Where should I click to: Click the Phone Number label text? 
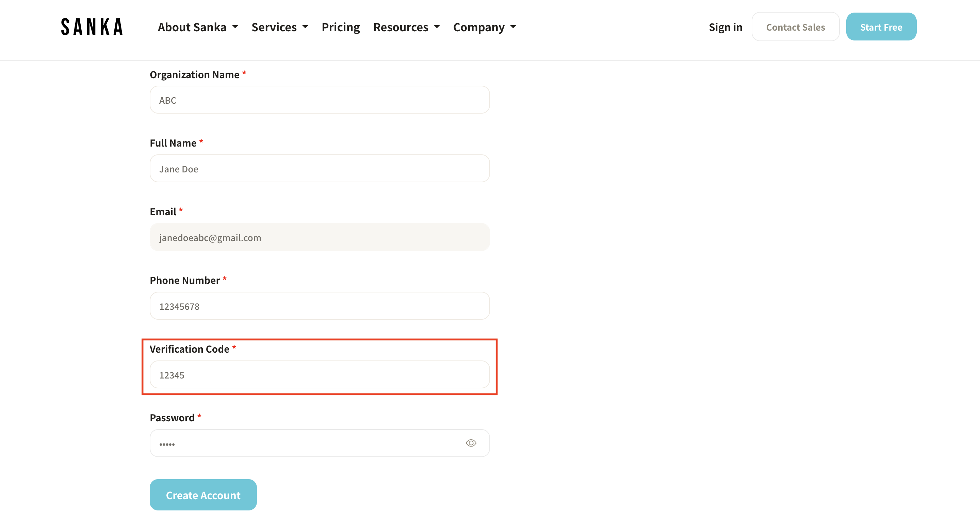point(184,280)
